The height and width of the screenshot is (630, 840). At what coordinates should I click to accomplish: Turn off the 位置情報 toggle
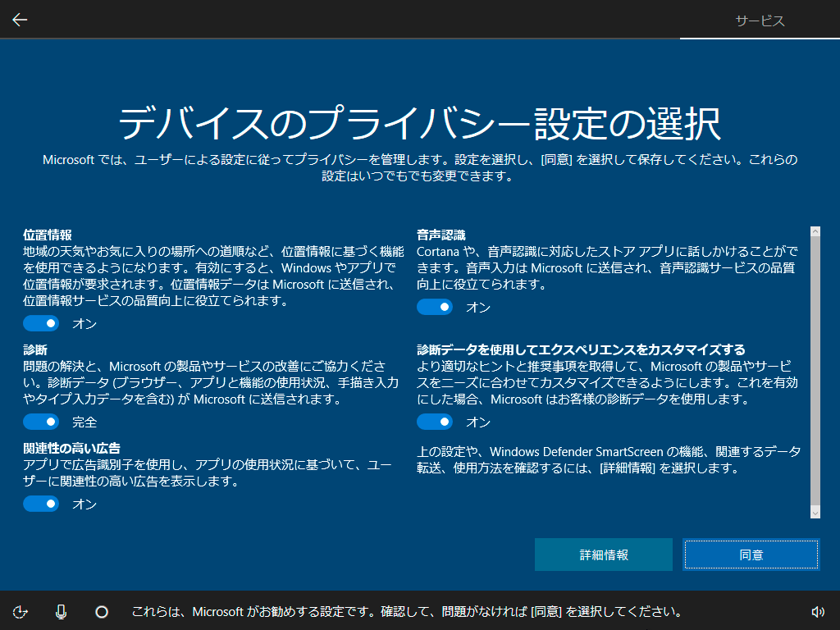click(x=41, y=323)
